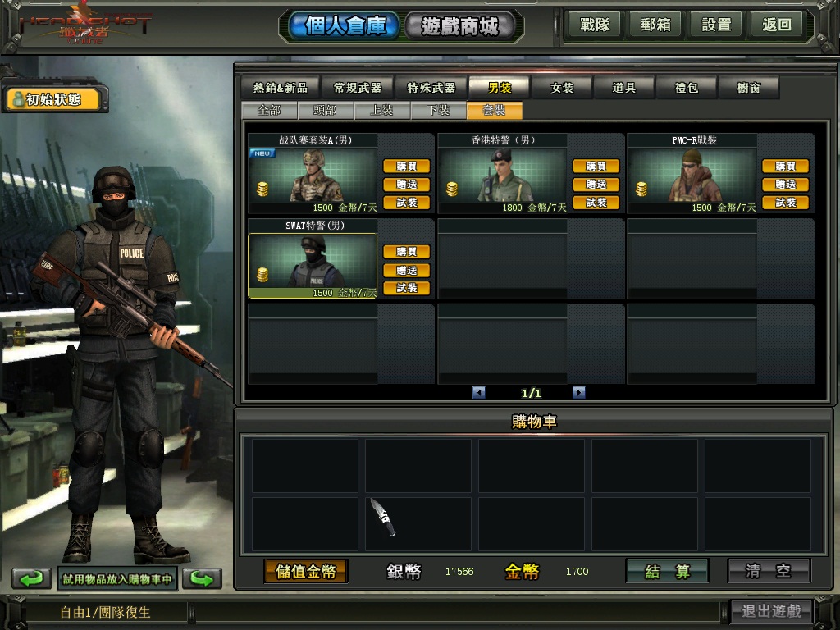Filter by 下裝 bottom subcategory
The height and width of the screenshot is (630, 840).
438,111
